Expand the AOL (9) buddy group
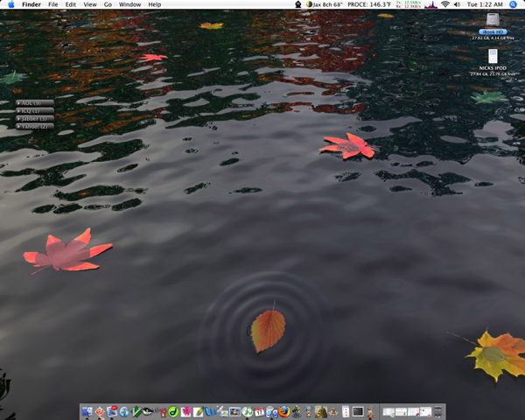525x420 pixels. 35,103
